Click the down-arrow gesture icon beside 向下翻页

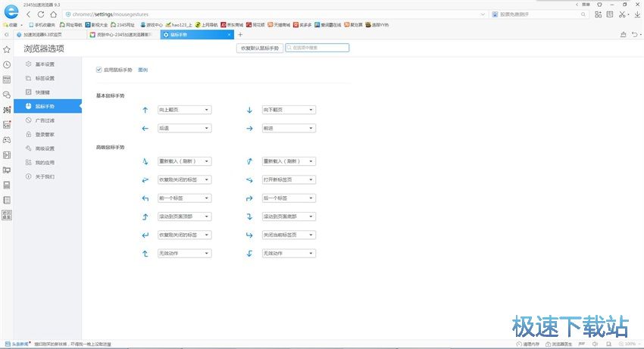click(x=249, y=110)
